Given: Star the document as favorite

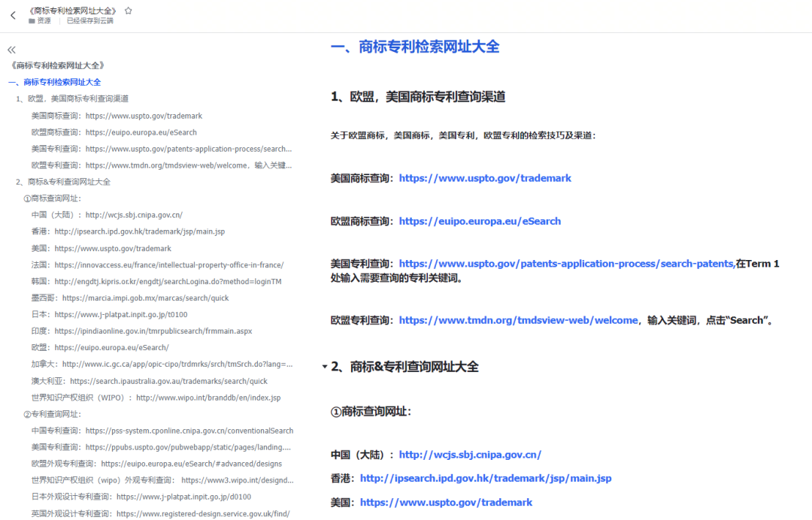Looking at the screenshot, I should pyautogui.click(x=129, y=11).
